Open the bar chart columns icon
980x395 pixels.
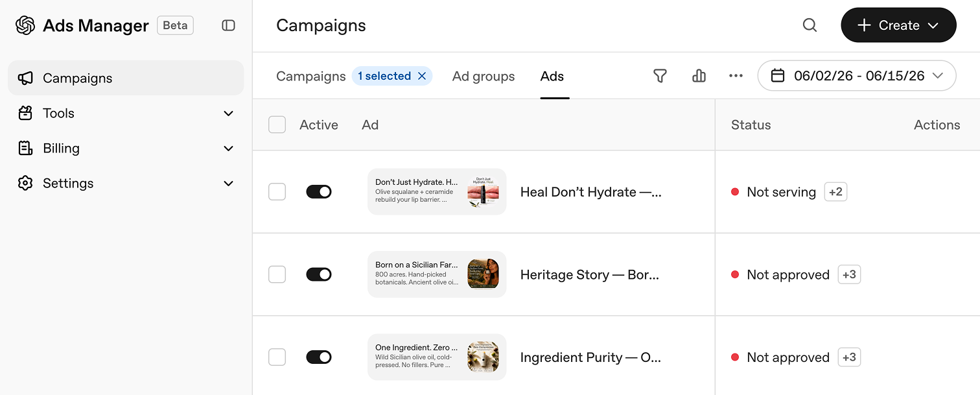point(699,76)
